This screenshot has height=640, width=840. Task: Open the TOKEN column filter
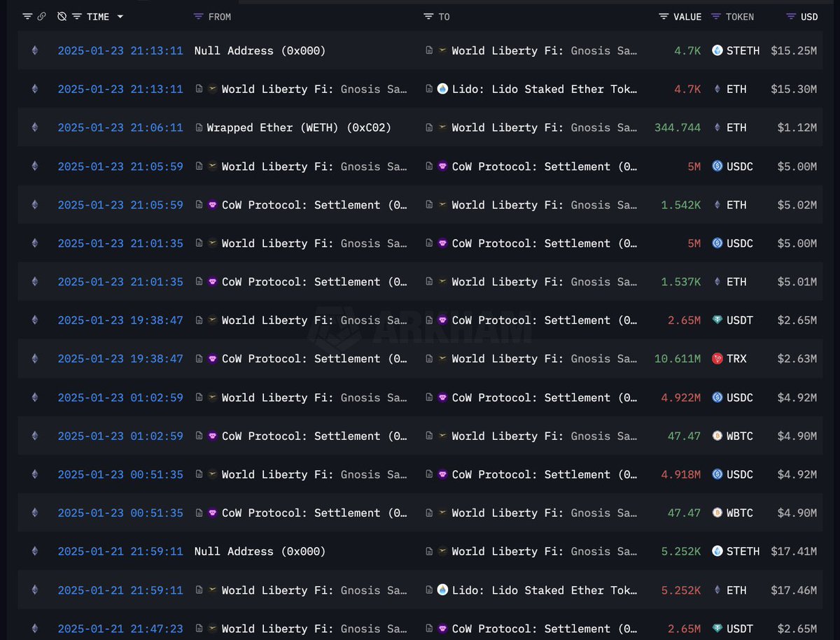pos(715,17)
